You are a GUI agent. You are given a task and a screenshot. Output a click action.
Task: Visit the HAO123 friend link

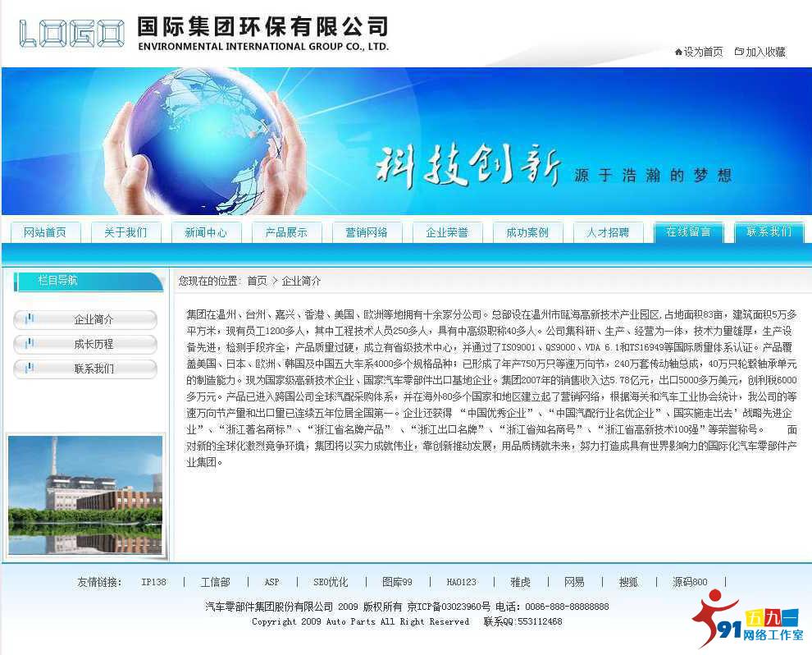tap(461, 582)
